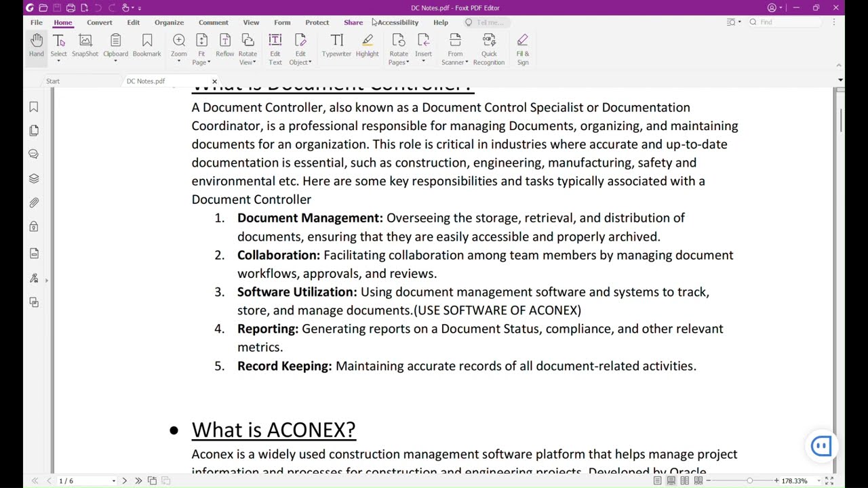Click the Rotate View icon

click(x=248, y=41)
